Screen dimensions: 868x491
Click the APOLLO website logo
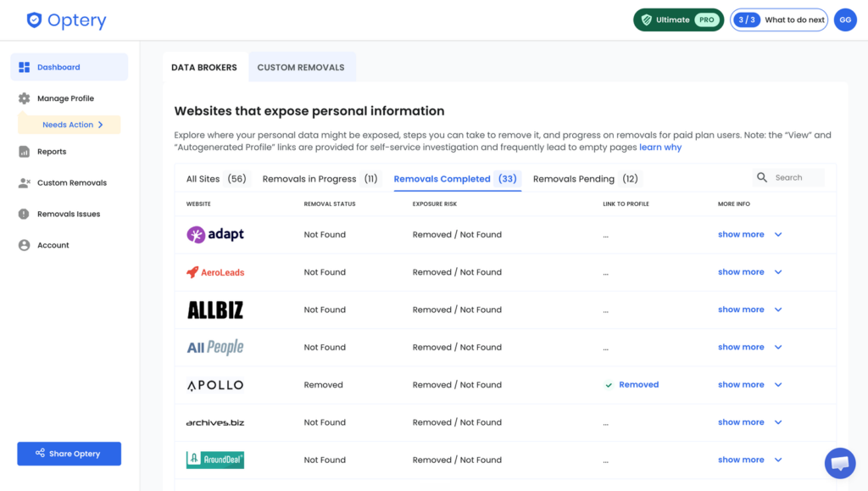point(215,385)
